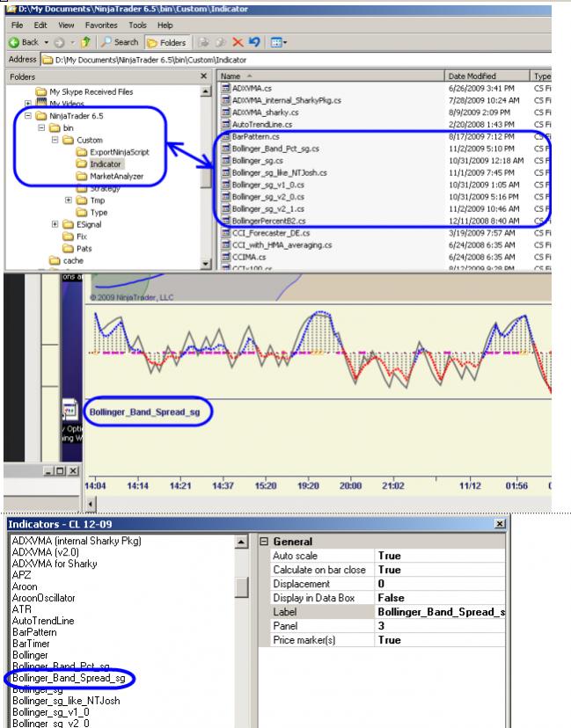The image size is (571, 728).
Task: Edit the Displacement value field
Action: pos(439,584)
